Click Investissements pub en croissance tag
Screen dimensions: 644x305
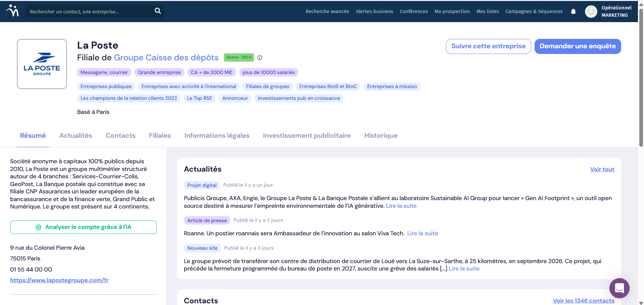(x=299, y=98)
